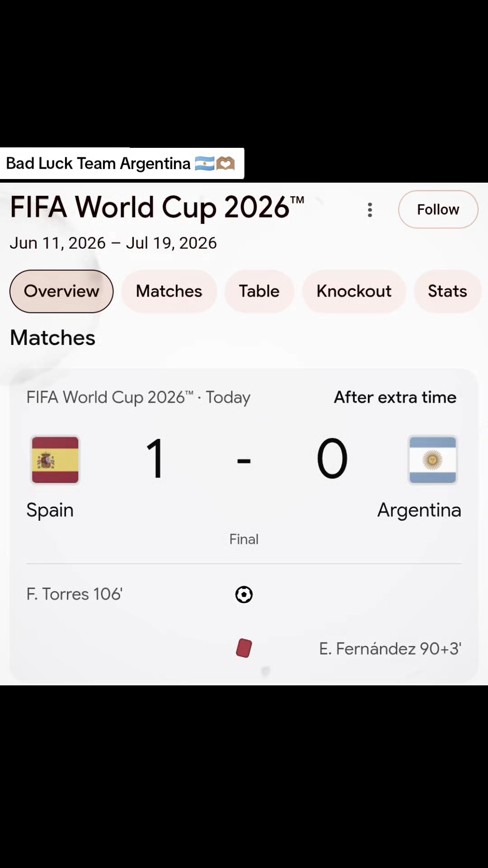
Task: Tap F. Torres 106' goal entry
Action: tap(75, 594)
